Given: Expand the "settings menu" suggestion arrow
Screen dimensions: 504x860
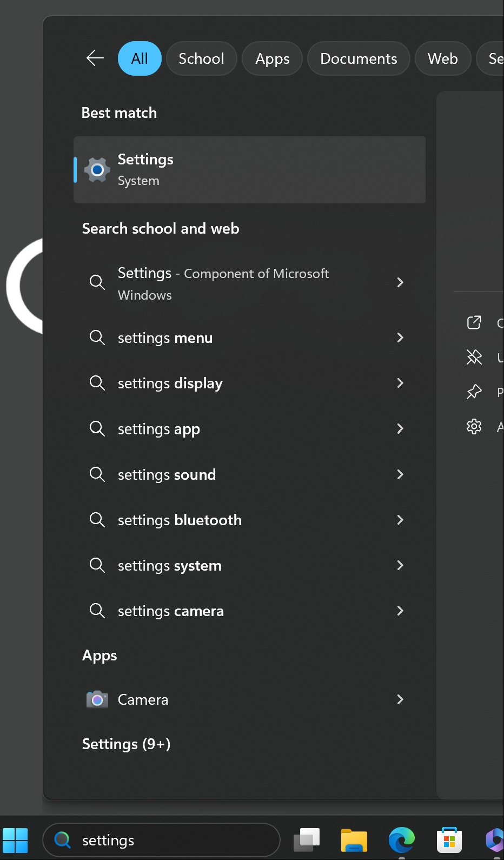Looking at the screenshot, I should [400, 338].
